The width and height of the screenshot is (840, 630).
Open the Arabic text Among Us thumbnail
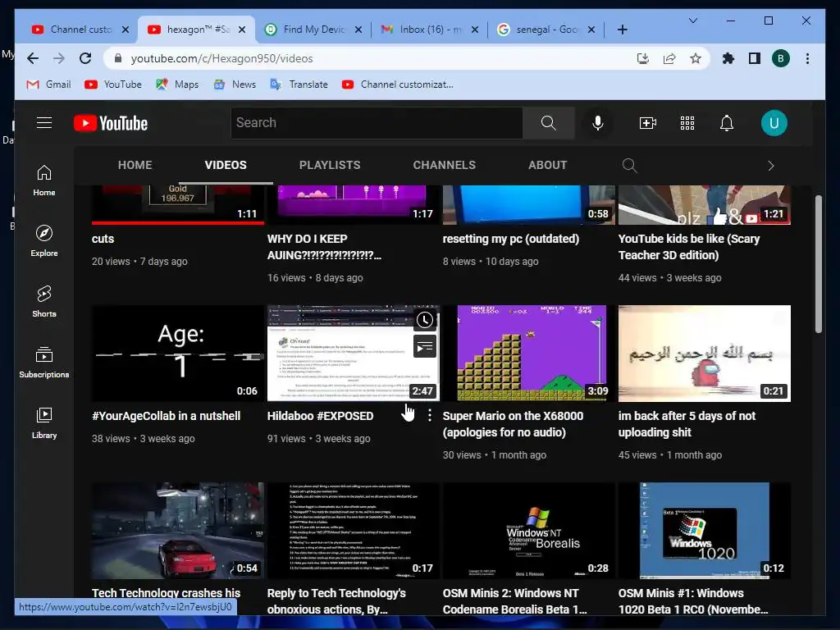(x=705, y=353)
